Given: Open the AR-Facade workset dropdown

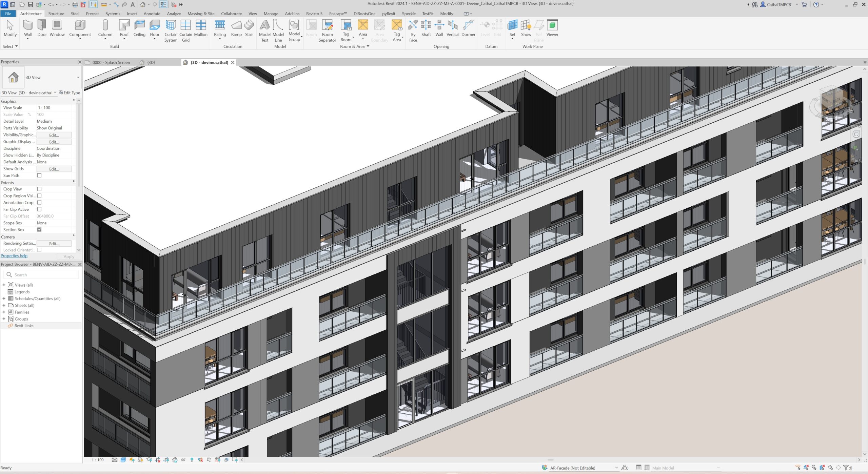Looking at the screenshot, I should coord(616,468).
